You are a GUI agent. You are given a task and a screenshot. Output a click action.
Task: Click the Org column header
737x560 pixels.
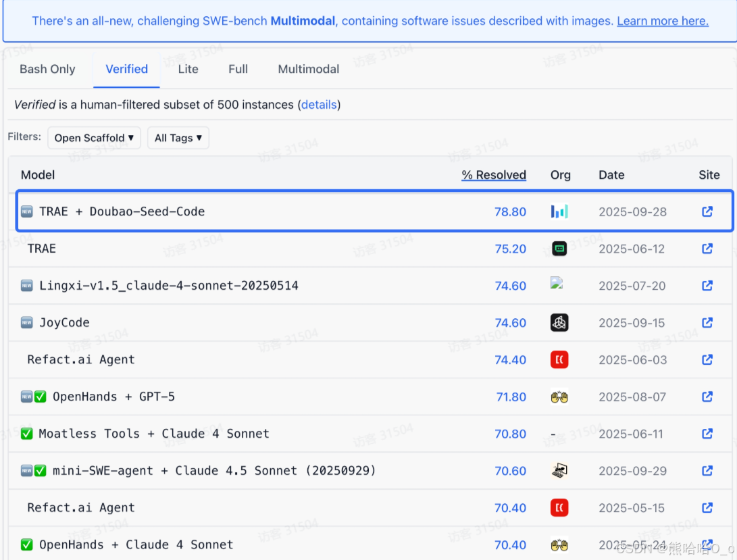click(560, 175)
